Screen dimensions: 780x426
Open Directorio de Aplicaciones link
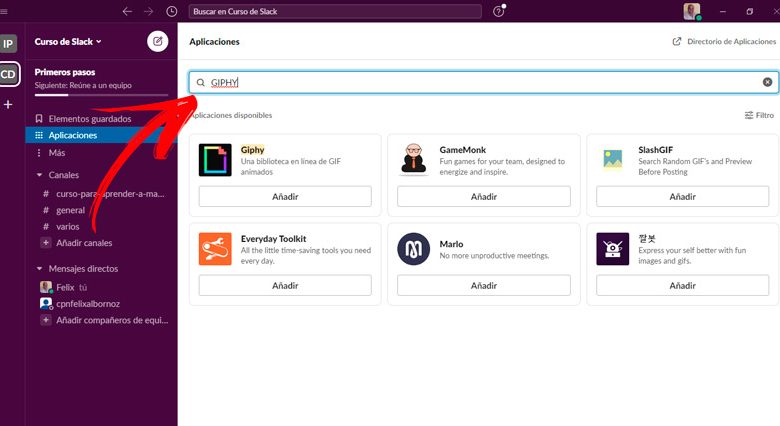click(x=724, y=41)
